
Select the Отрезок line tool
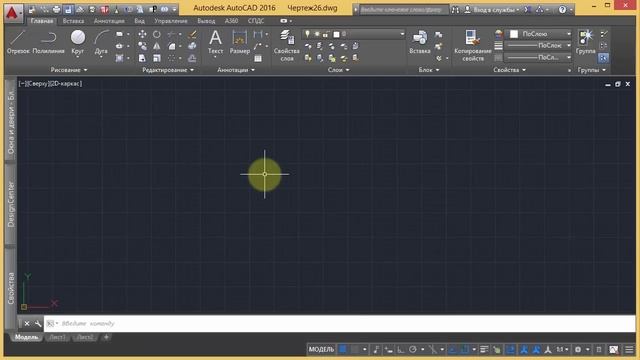(x=18, y=42)
